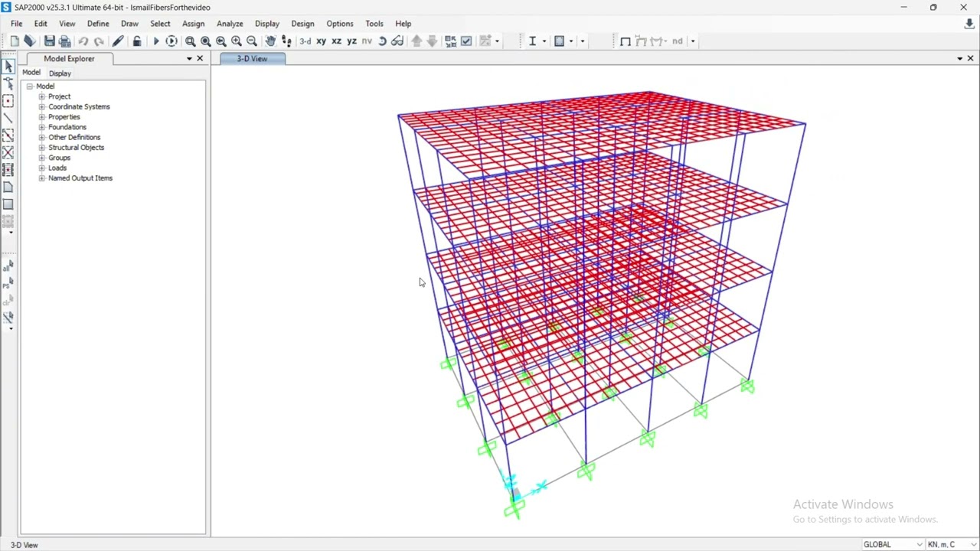Click the I-section frame property icon

(532, 41)
